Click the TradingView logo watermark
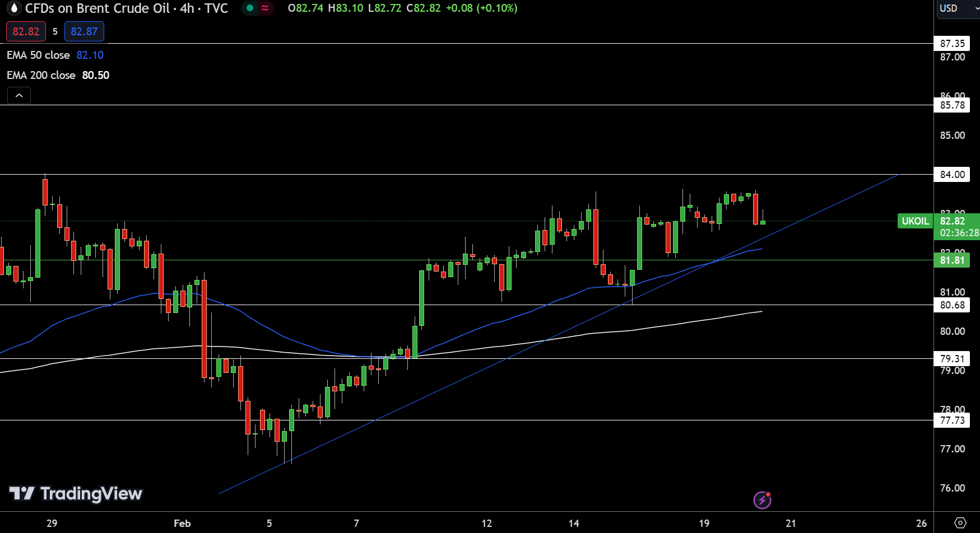980x533 pixels. [76, 493]
